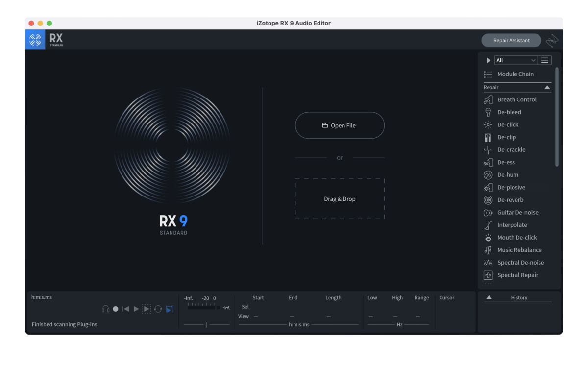Click the Sel Start field
588x368 pixels.
258,307
